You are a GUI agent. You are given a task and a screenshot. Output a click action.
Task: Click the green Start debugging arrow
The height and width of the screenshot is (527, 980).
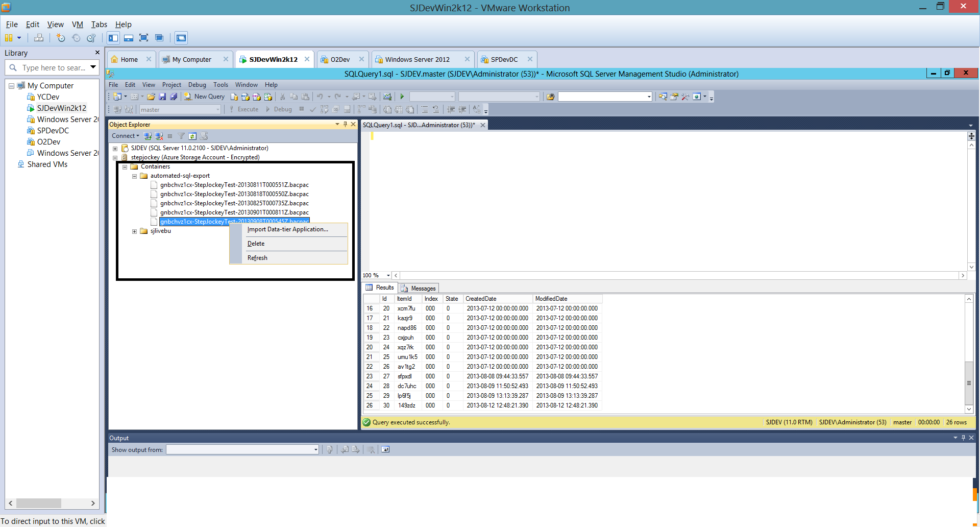402,97
